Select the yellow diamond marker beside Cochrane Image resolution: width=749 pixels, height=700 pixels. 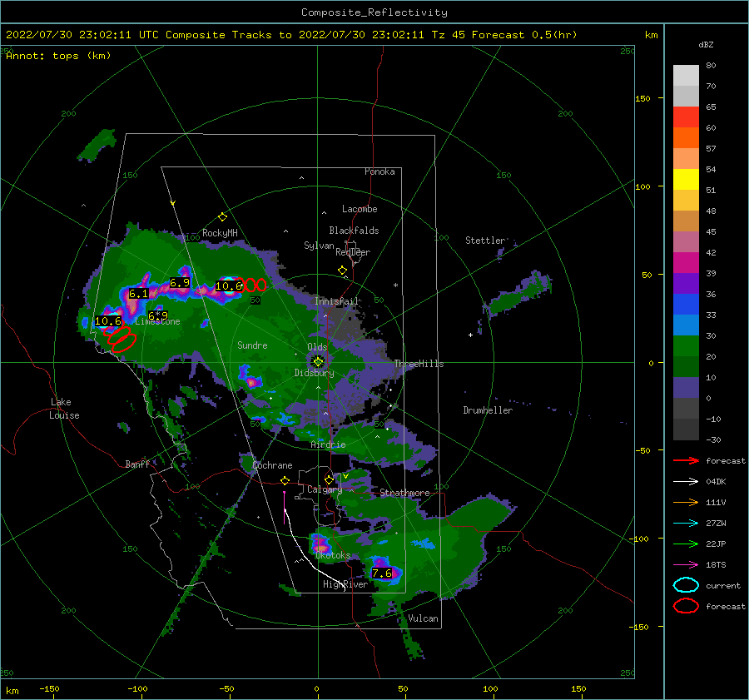[285, 480]
